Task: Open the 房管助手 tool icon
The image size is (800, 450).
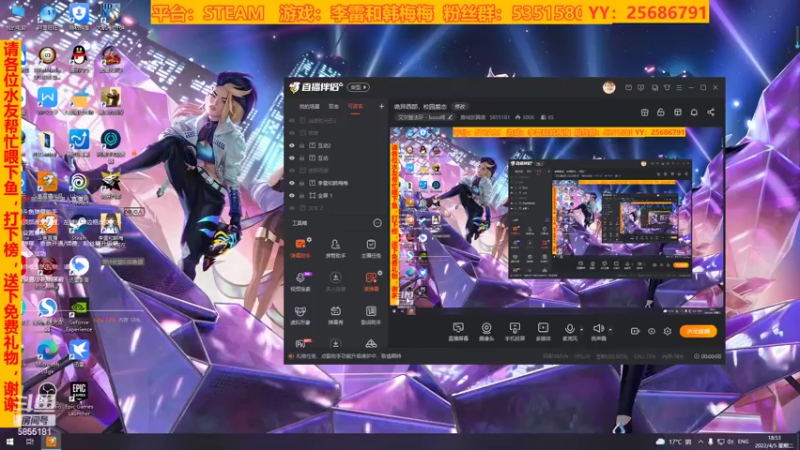Action: pos(335,248)
